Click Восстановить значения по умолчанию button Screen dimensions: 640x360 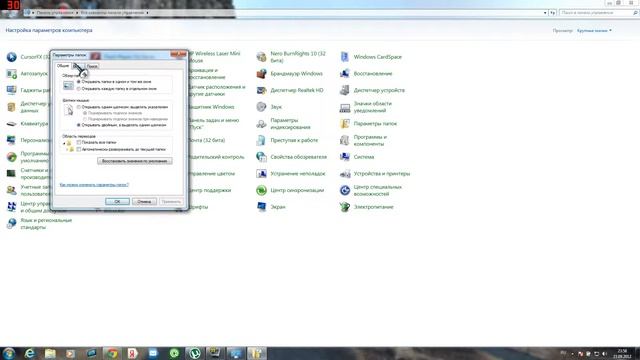[x=135, y=161]
